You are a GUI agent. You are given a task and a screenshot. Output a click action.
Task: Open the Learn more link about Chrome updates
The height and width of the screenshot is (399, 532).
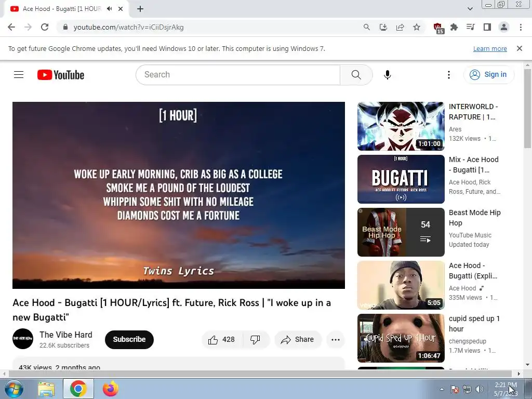tap(490, 48)
